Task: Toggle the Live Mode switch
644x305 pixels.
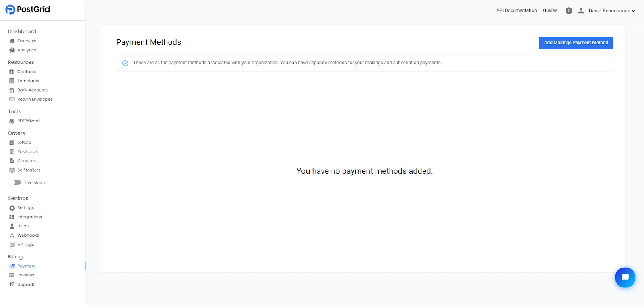Action: coord(15,183)
